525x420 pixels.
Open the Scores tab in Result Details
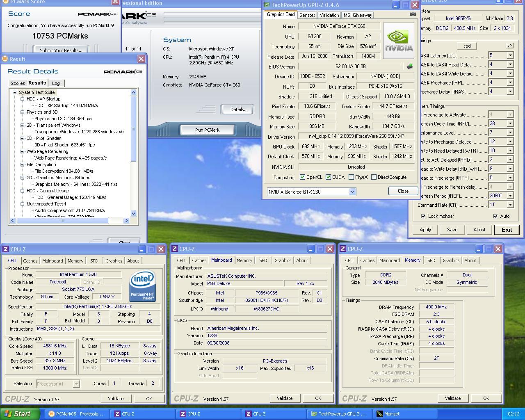tap(18, 83)
